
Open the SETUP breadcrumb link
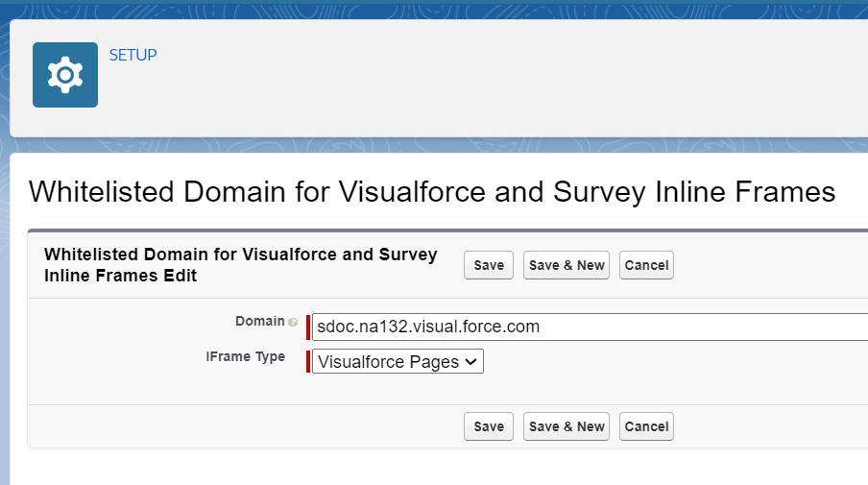[133, 56]
